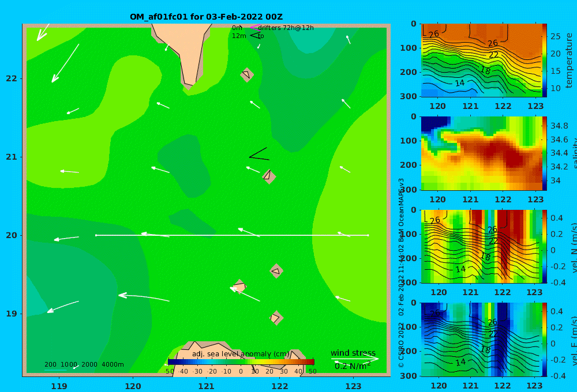This screenshot has height=392, width=577.
Task: Click latitude label 19 on main map
Action: [x=12, y=314]
